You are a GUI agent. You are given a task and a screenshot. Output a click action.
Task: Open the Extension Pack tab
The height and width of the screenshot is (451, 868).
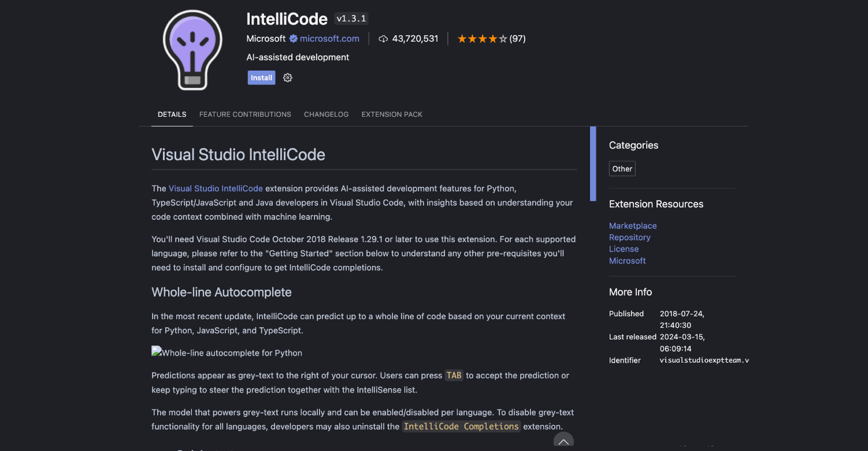tap(392, 114)
